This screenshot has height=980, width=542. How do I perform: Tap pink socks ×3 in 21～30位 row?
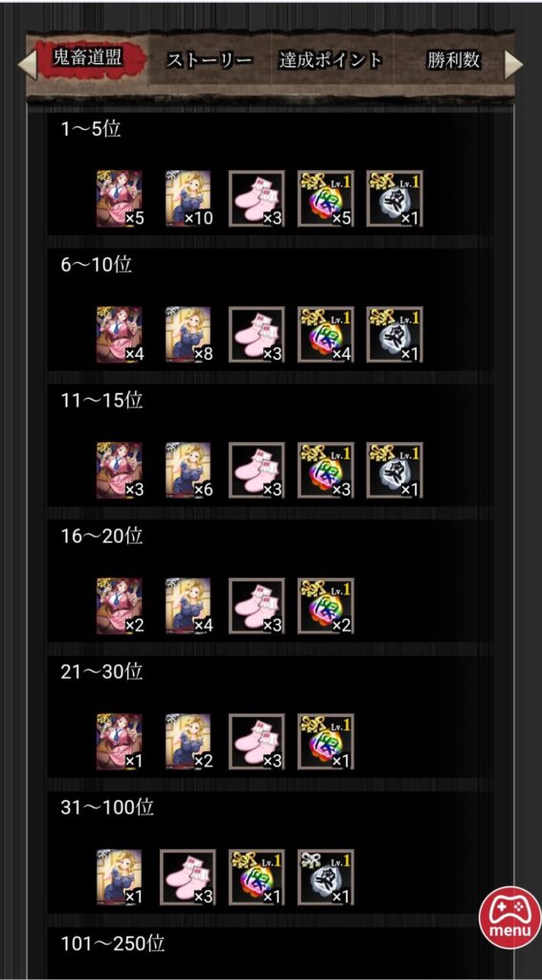tap(257, 742)
